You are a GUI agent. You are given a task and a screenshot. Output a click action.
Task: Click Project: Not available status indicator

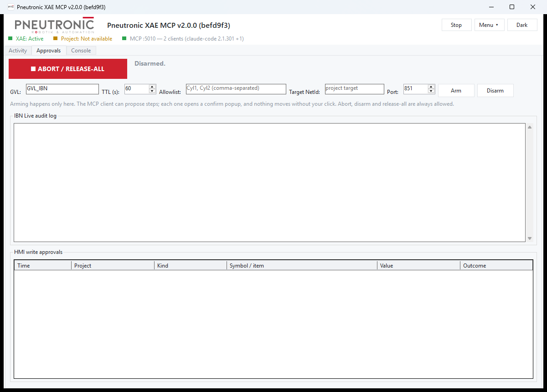83,39
